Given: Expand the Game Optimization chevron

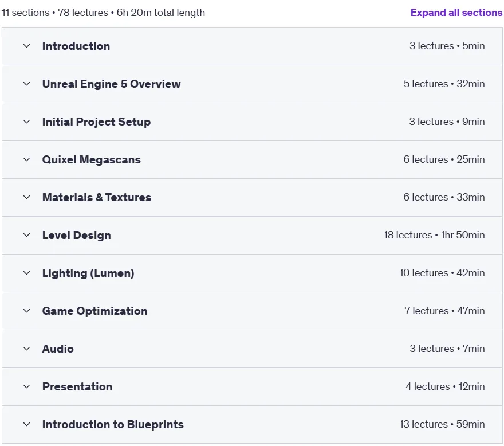Looking at the screenshot, I should click(x=27, y=311).
